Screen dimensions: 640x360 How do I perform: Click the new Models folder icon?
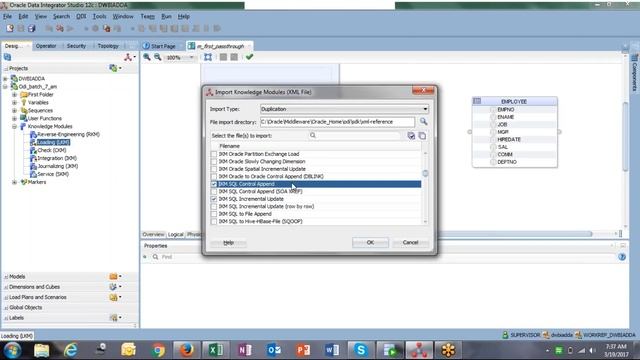113,276
